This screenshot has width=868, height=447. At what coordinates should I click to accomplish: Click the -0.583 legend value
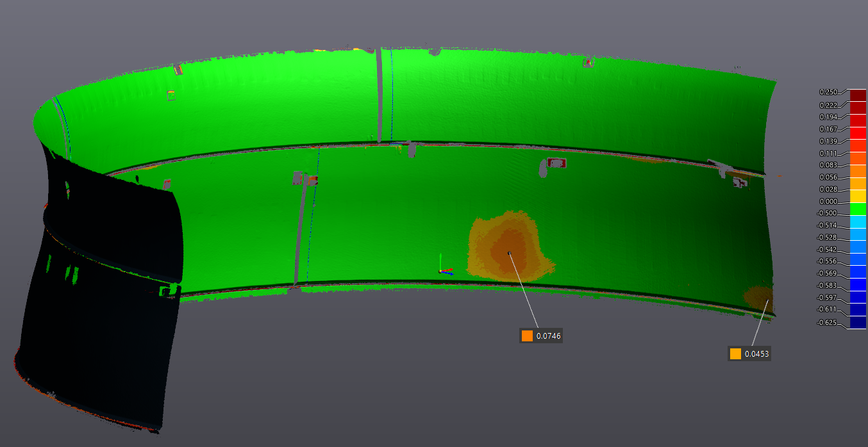coord(826,286)
